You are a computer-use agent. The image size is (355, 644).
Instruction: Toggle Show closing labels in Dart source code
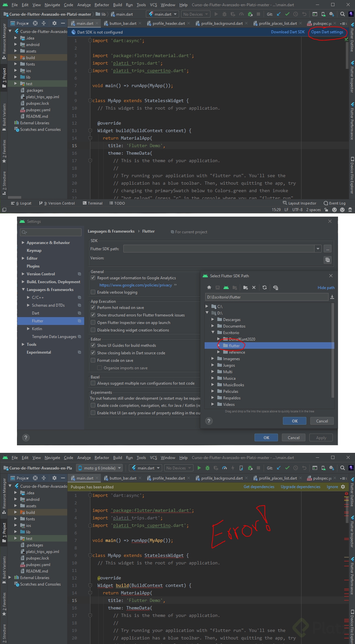[x=93, y=353]
